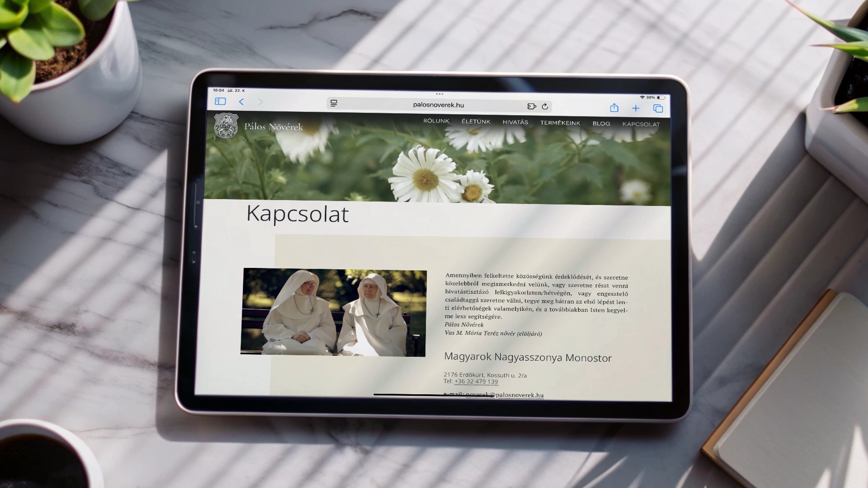Viewport: 868px width, 488px height.
Task: Go back with the back arrow
Action: pos(241,102)
